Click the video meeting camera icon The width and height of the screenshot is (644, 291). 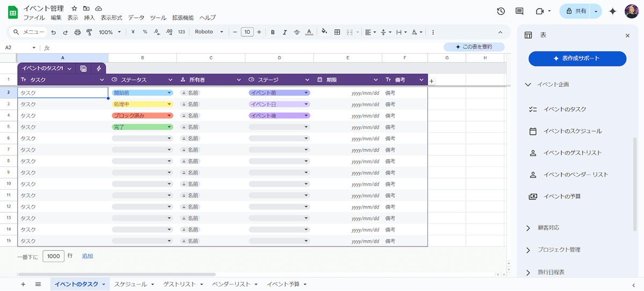click(539, 11)
